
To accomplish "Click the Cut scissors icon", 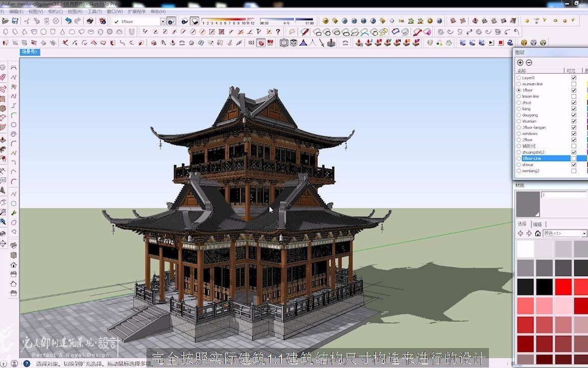I will [27, 21].
